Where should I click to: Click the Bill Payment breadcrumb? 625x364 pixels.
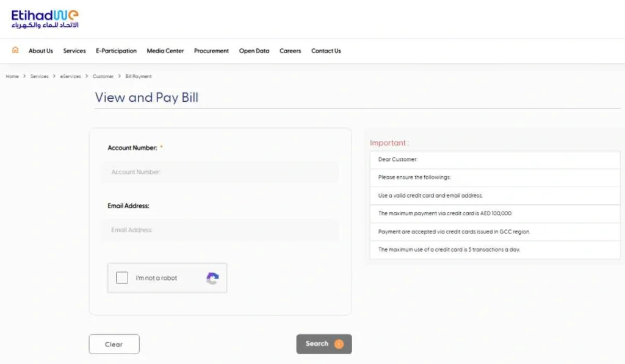point(139,76)
